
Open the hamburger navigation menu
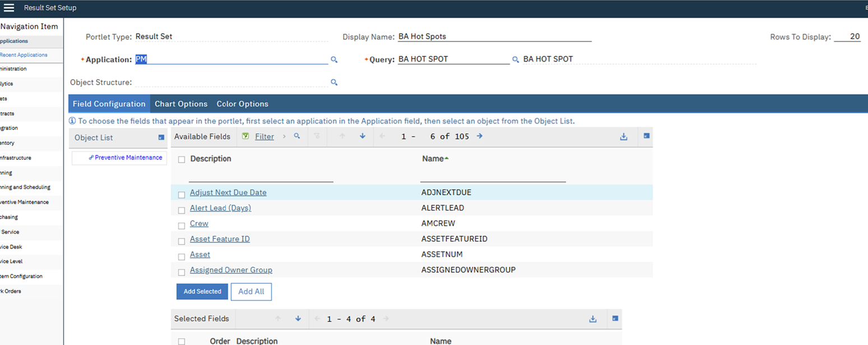click(x=9, y=8)
